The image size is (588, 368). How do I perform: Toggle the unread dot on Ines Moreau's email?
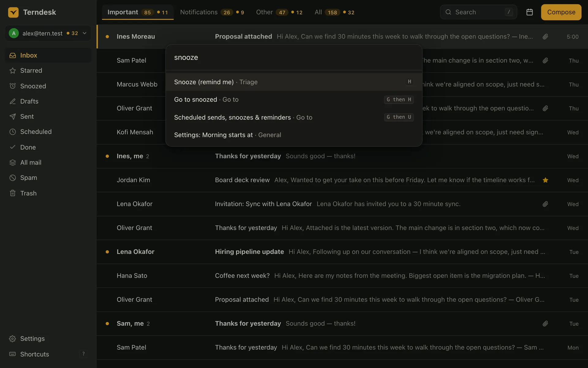point(107,36)
